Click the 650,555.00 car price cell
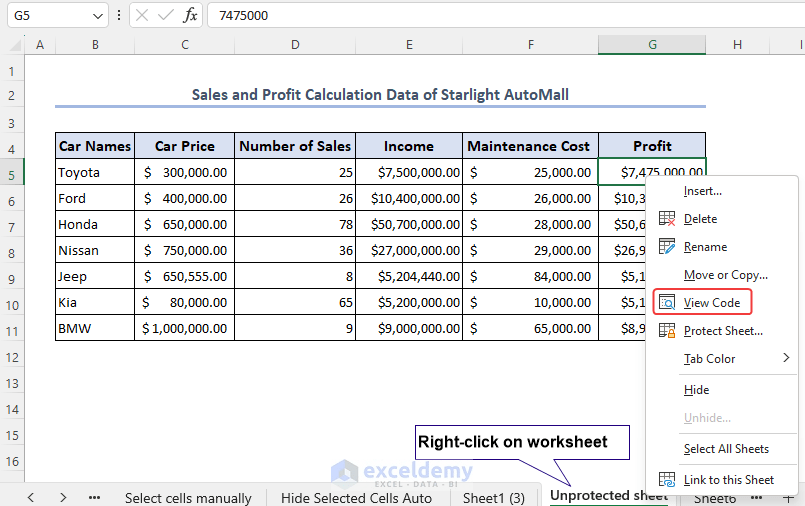The image size is (805, 506). pyautogui.click(x=185, y=276)
